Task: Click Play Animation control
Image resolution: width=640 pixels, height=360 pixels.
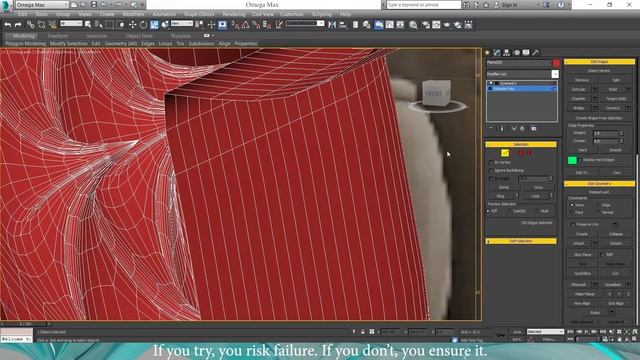Action: coord(587,332)
